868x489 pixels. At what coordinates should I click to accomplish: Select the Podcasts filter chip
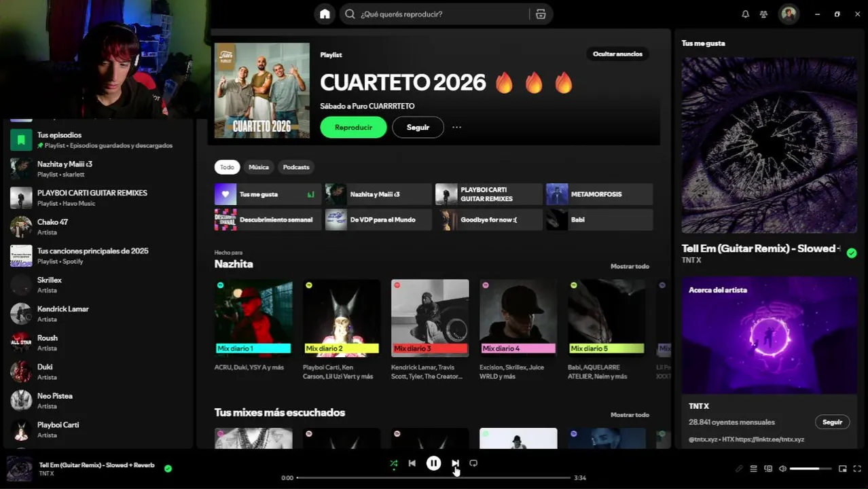coord(296,167)
